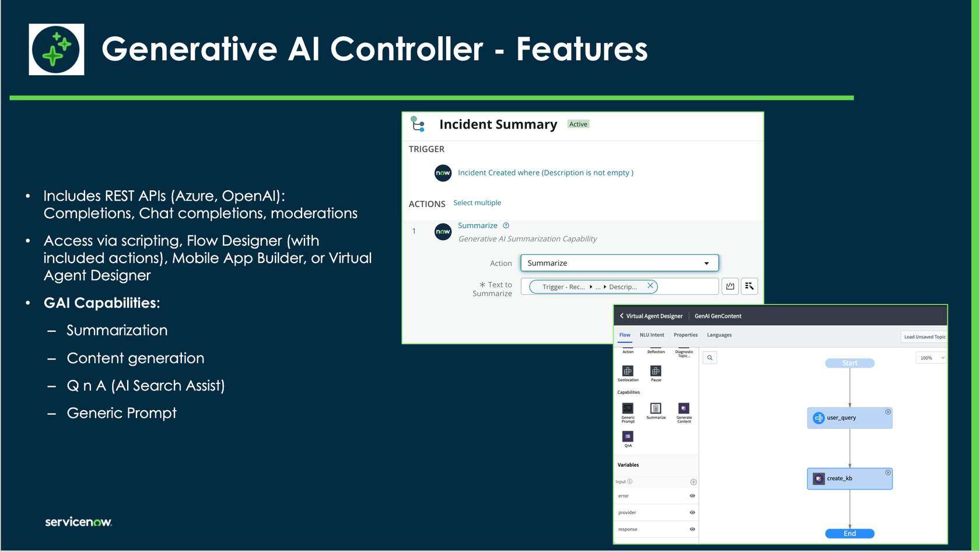Click the Start node in the flow

(x=850, y=363)
